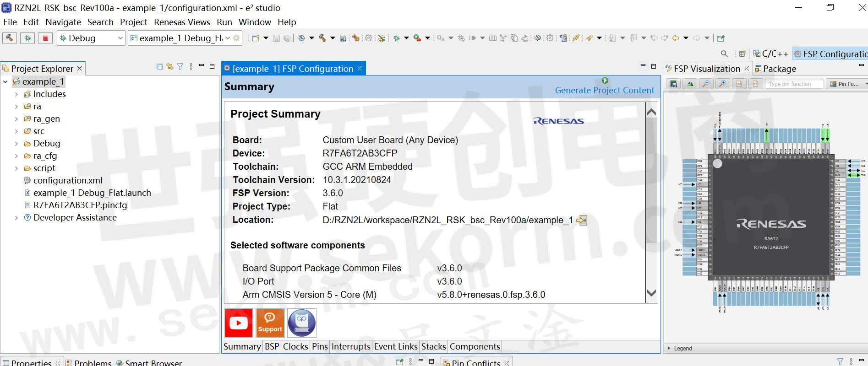This screenshot has height=366, width=868.
Task: Zoom out in FSP Visualization toolbar
Action: point(706,84)
